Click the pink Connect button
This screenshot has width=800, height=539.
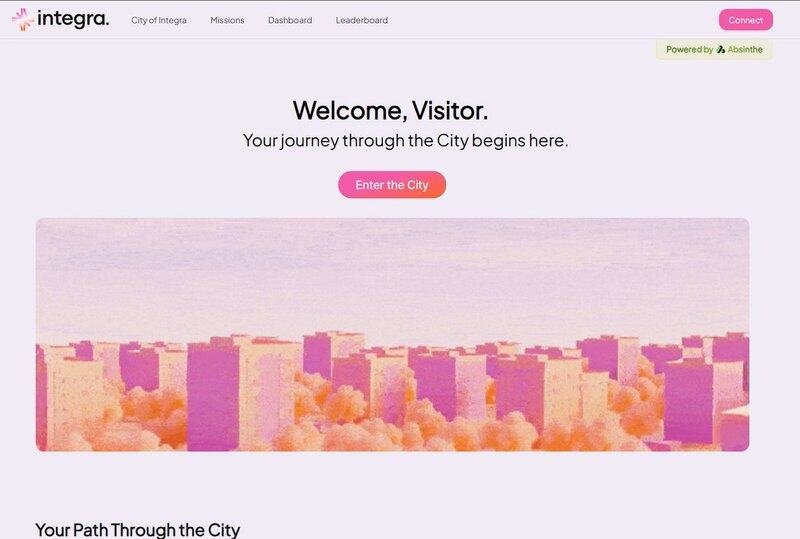(745, 20)
